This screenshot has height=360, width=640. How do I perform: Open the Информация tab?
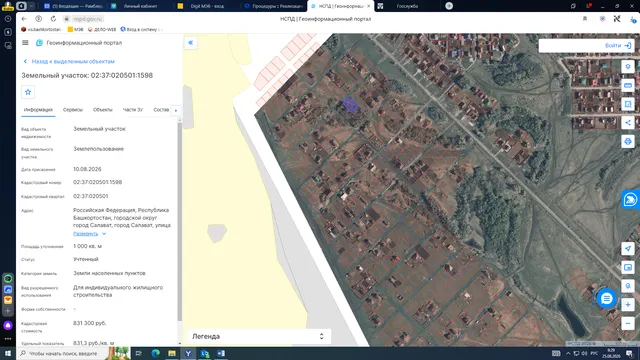38,110
